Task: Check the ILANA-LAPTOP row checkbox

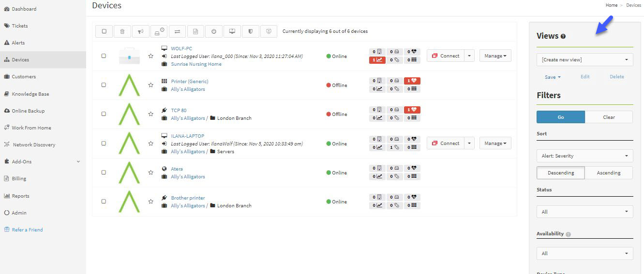Action: tap(104, 144)
